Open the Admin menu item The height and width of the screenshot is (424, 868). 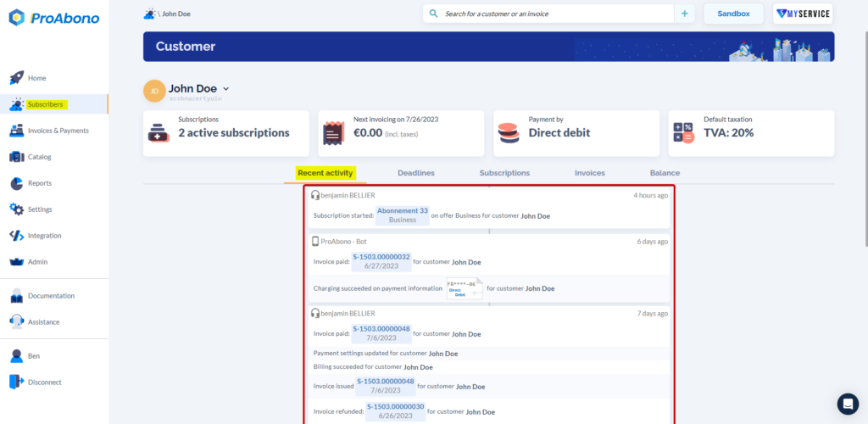(37, 262)
